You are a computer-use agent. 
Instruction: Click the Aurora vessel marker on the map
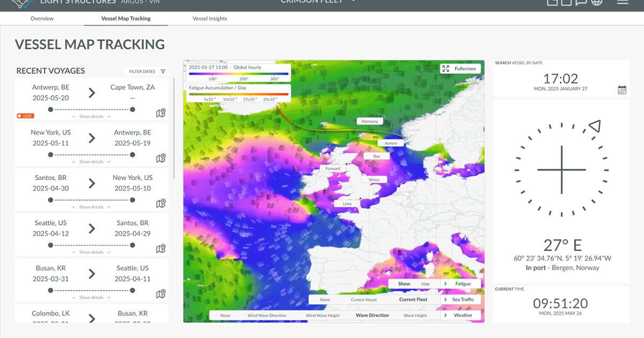pyautogui.click(x=391, y=143)
